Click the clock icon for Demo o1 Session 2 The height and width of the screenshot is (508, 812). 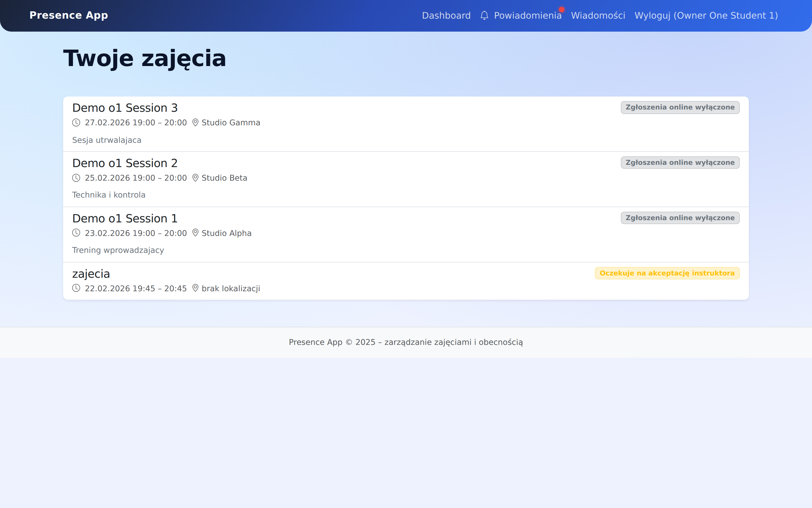coord(76,178)
